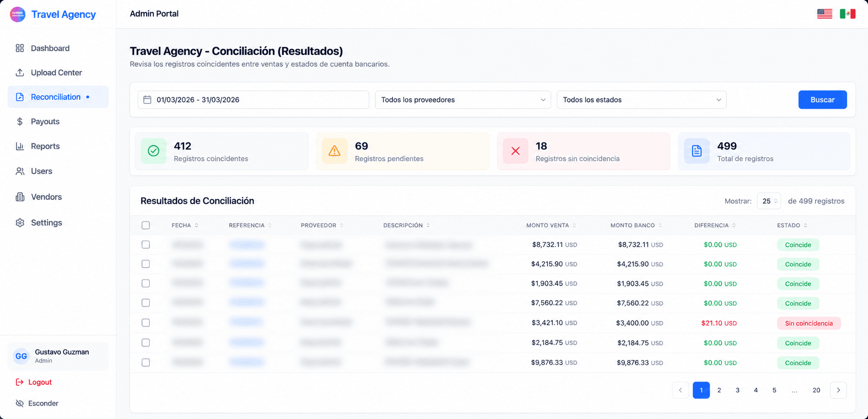The image size is (868, 419).
Task: Tick the checkbox for the $9,876.33 row
Action: (146, 362)
